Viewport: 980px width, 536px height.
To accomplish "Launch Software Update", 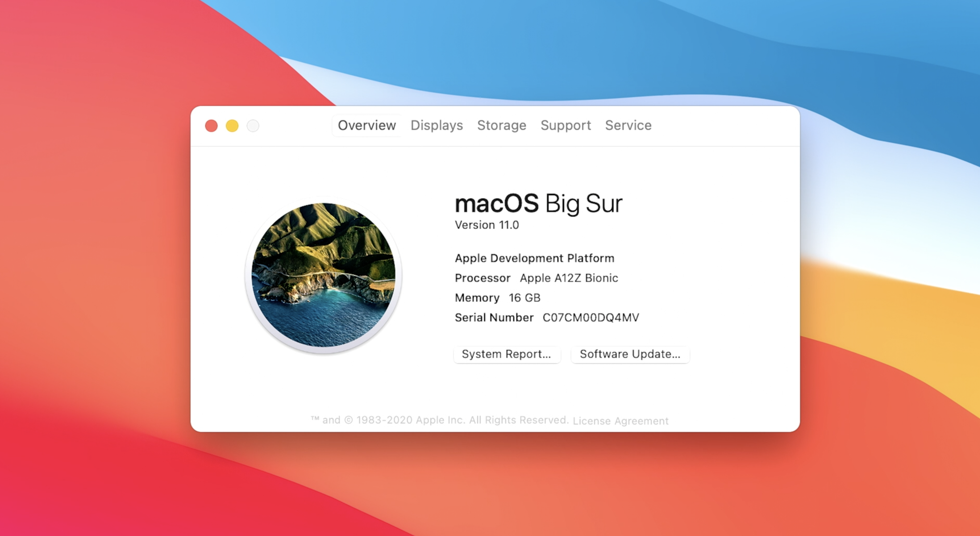I will point(630,354).
